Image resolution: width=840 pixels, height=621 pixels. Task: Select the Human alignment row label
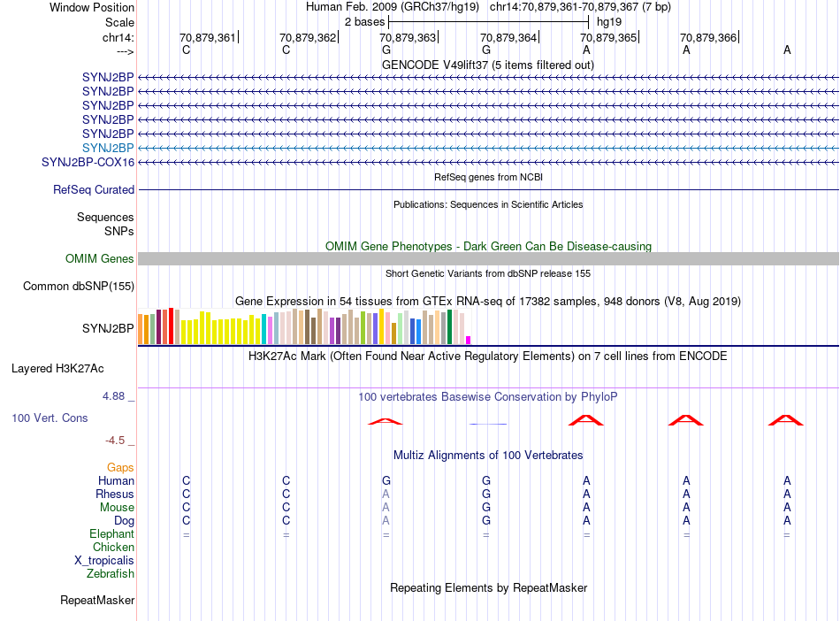[x=116, y=480]
